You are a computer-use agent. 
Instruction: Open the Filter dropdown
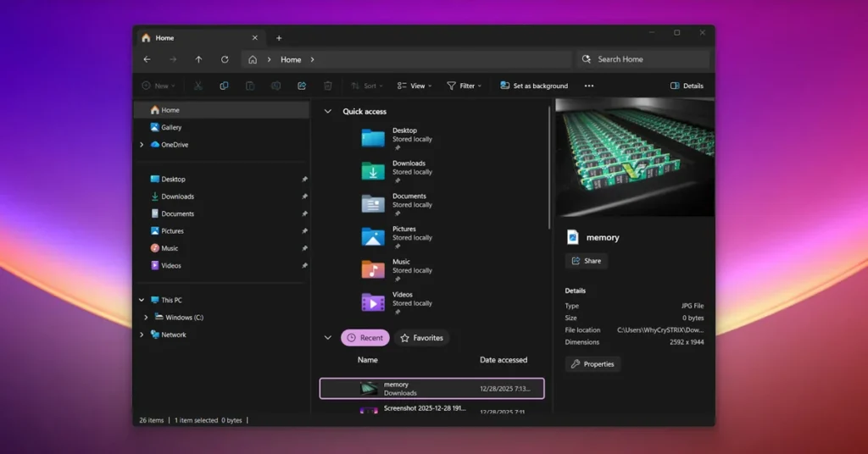click(464, 86)
